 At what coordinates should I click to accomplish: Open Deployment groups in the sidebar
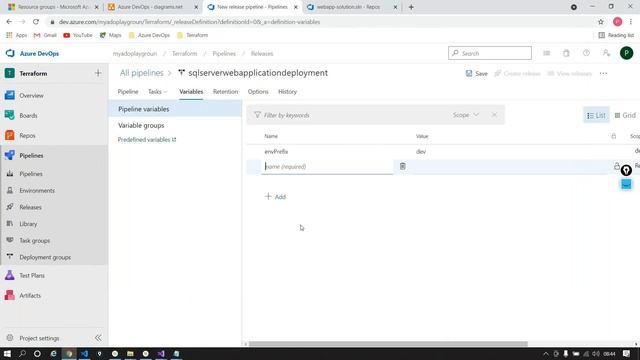pos(45,258)
